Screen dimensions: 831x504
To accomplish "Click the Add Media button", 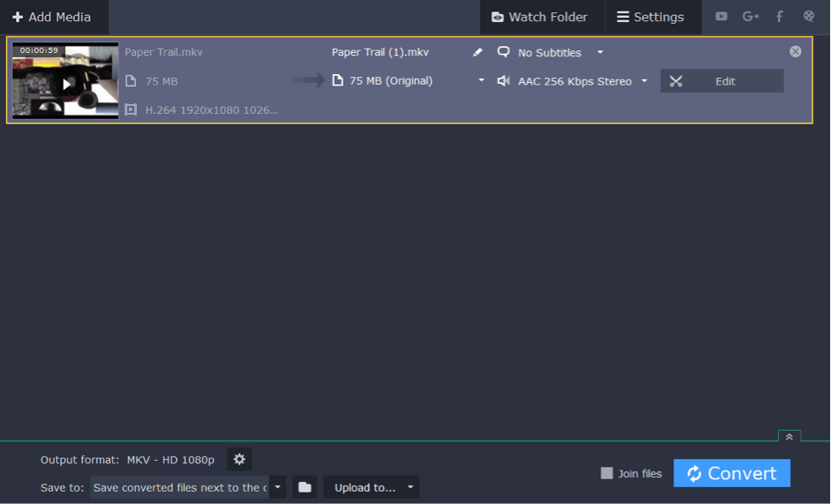I will coord(52,17).
